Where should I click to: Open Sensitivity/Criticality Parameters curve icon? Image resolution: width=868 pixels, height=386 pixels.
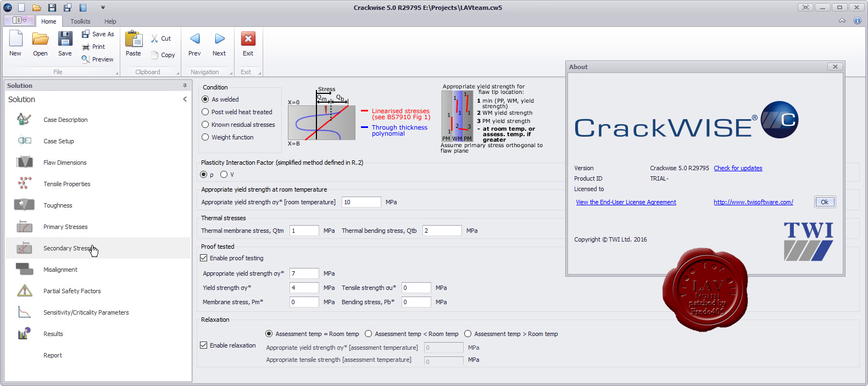point(24,312)
